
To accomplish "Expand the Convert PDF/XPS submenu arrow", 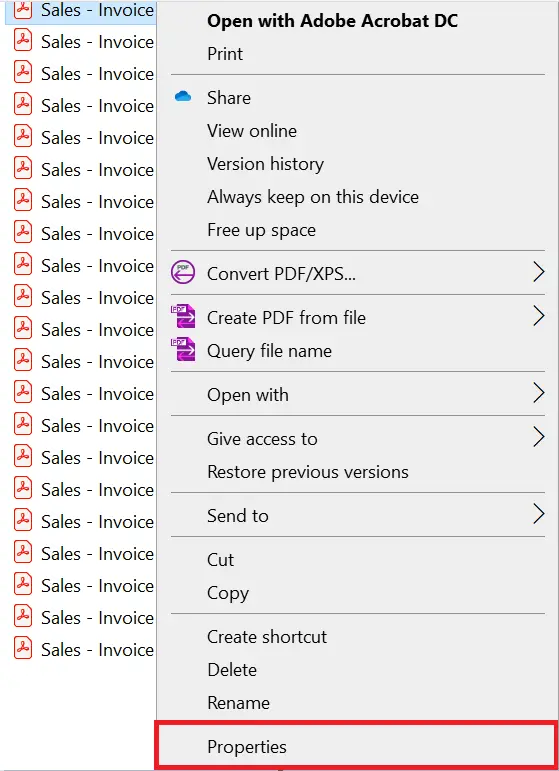I will point(539,272).
